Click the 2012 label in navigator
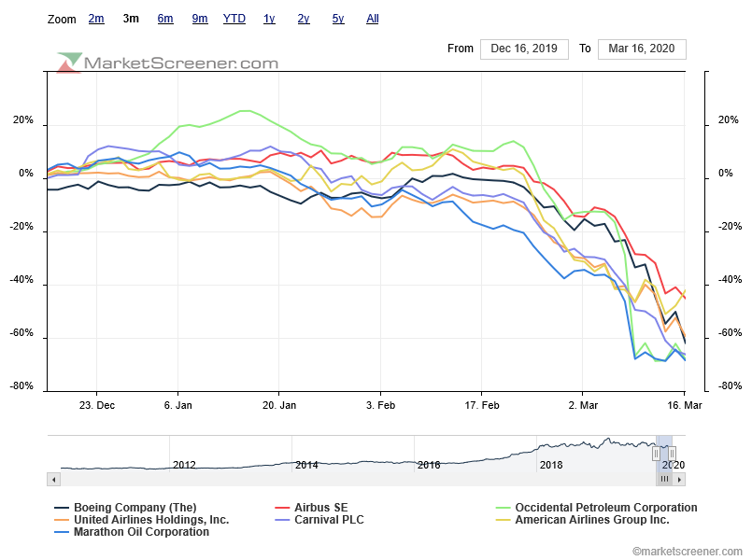Viewport: 752px width, 560px height. (184, 465)
